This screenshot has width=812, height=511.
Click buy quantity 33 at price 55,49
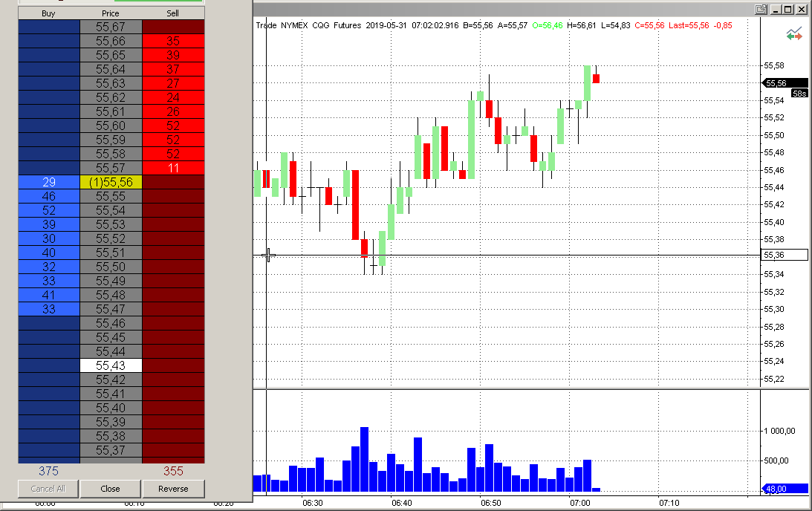pyautogui.click(x=49, y=281)
